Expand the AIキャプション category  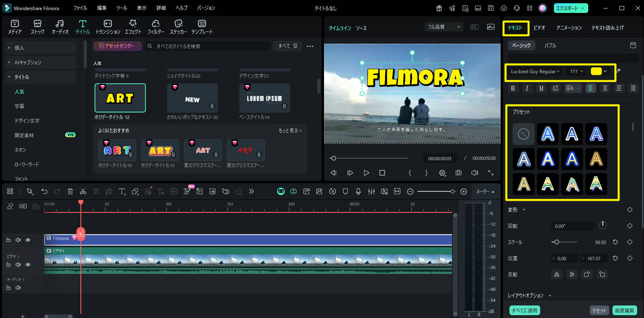9,62
